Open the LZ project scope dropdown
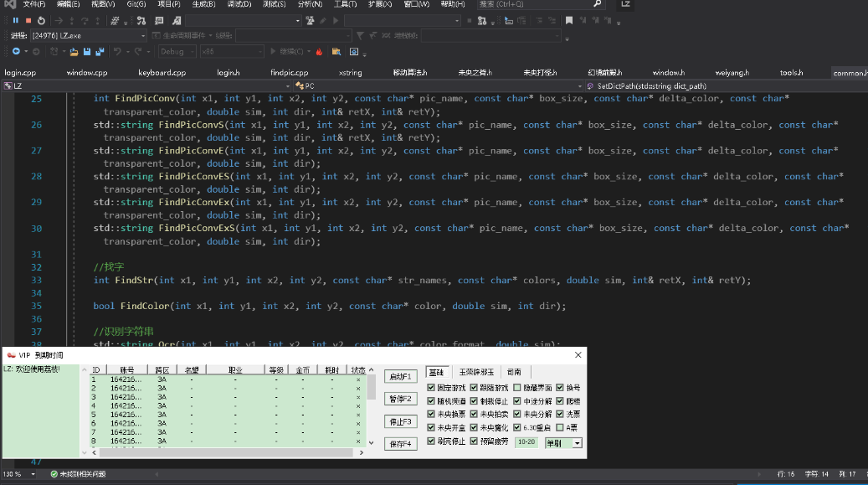868x485 pixels. coord(146,86)
